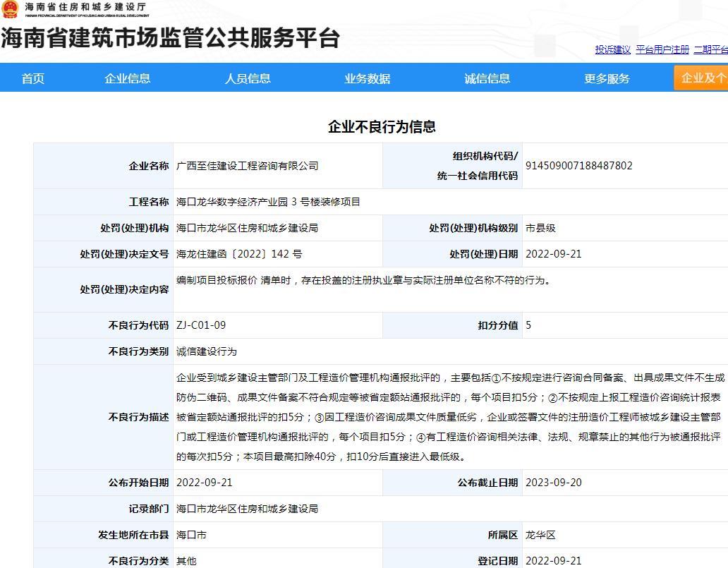
Task: Click the 工程名称 field label
Action: [149, 202]
